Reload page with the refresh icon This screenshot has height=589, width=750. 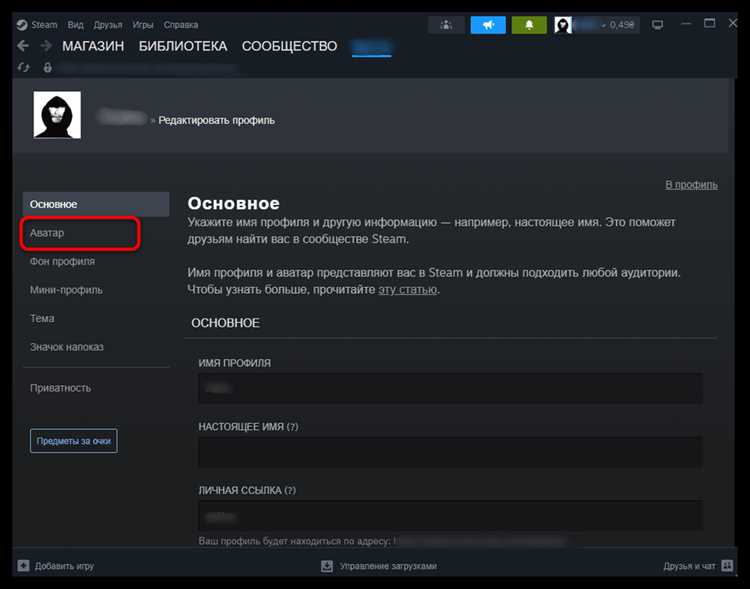point(23,67)
